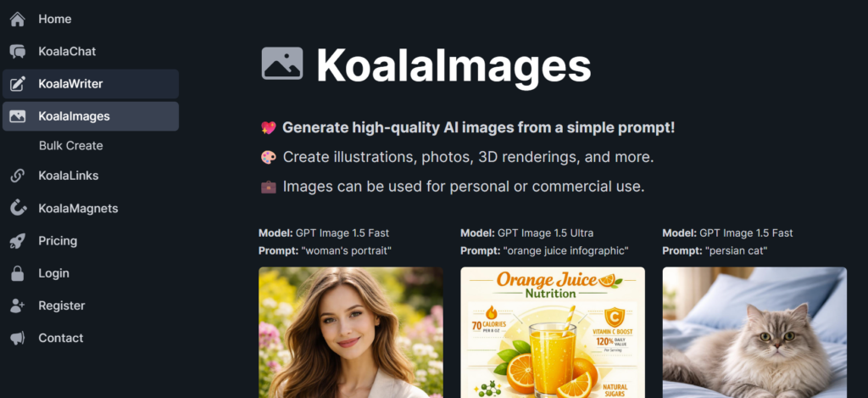
Task: Open KoalaChat speech bubble icon
Action: [18, 52]
